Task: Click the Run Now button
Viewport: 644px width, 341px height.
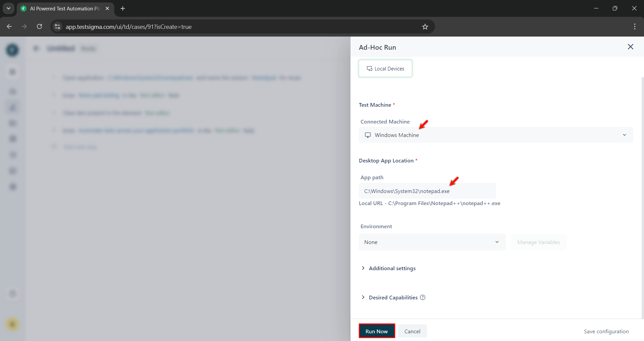Action: coord(376,331)
